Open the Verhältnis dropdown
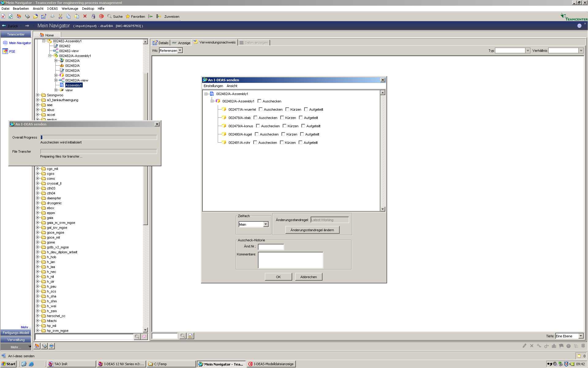588x368 pixels. pyautogui.click(x=581, y=51)
